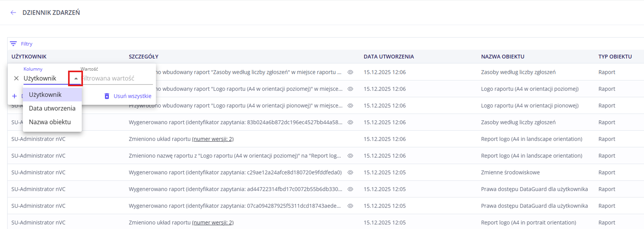Choose Data utworzenia in column dropdown

(x=52, y=108)
